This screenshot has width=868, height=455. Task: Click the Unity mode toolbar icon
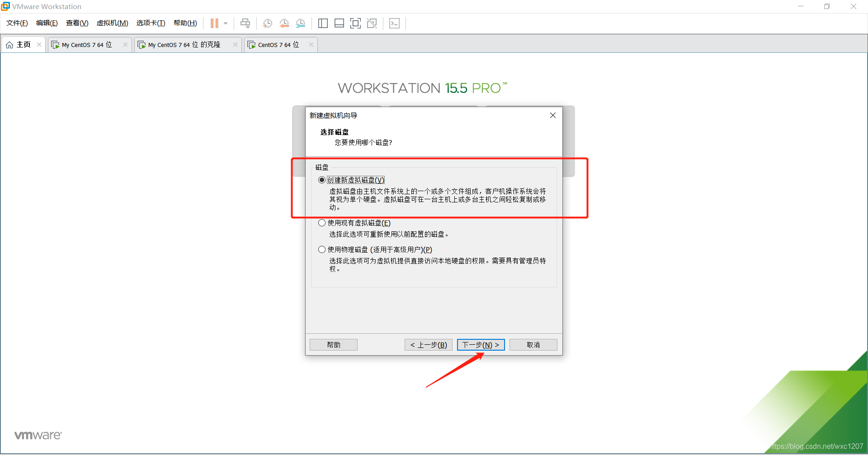coord(372,23)
